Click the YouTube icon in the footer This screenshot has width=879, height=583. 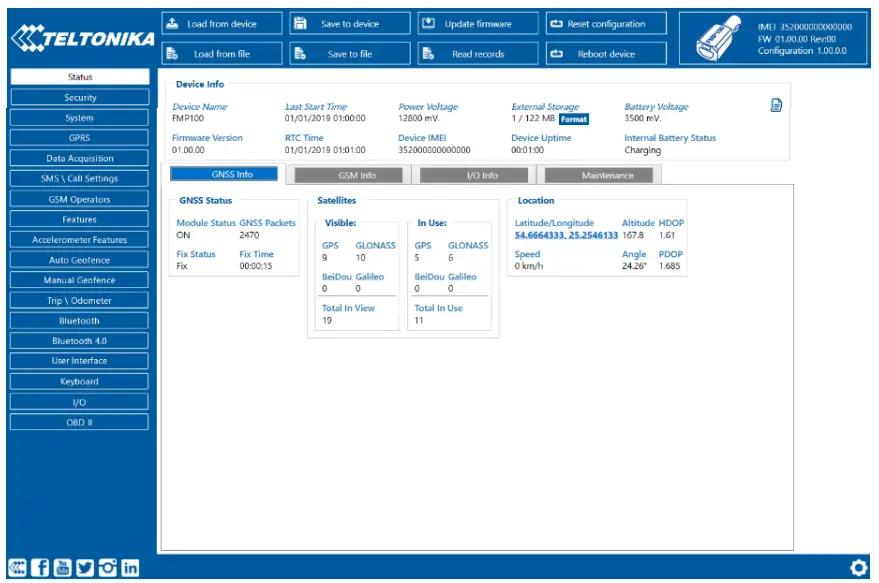pyautogui.click(x=62, y=565)
